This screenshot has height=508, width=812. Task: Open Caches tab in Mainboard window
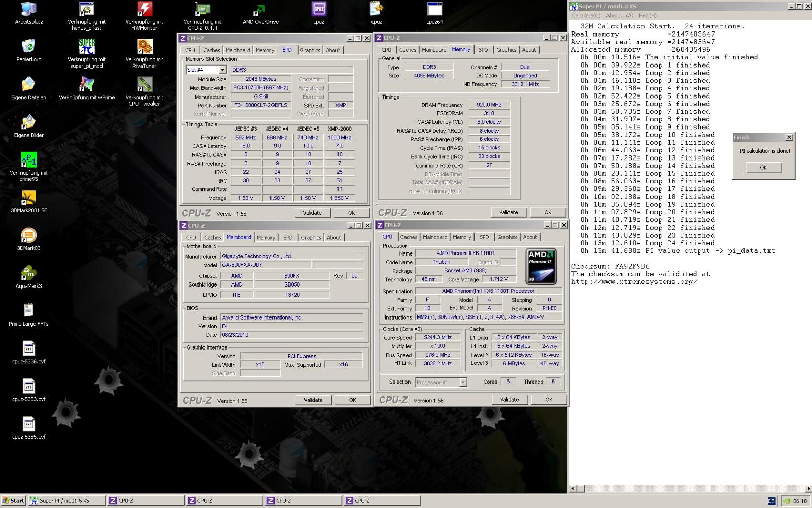point(212,238)
